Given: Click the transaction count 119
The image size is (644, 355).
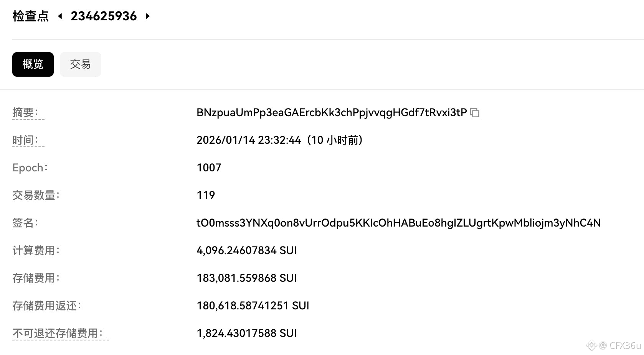Looking at the screenshot, I should coord(206,196).
